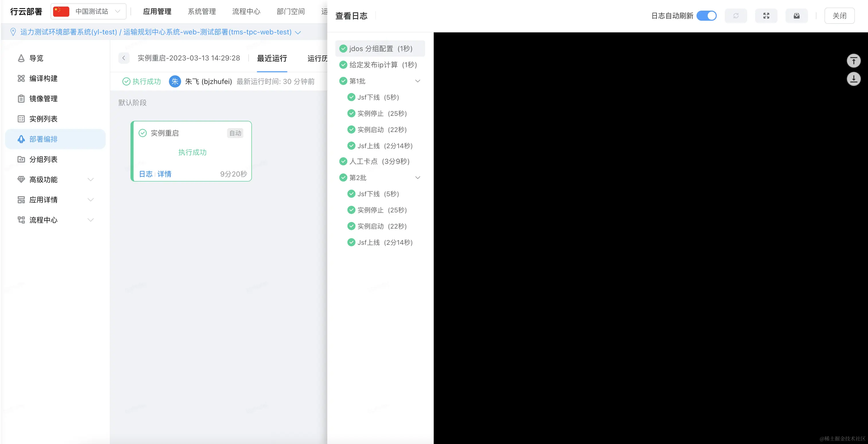Open the 中国测试站 site dropdown
Viewport: 868px width, 444px height.
(x=89, y=11)
